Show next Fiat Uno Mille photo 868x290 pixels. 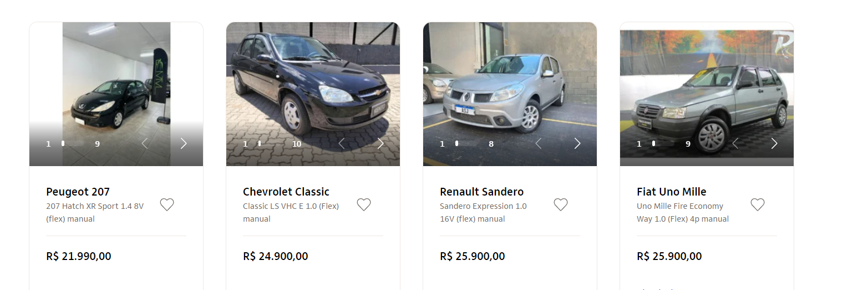774,144
